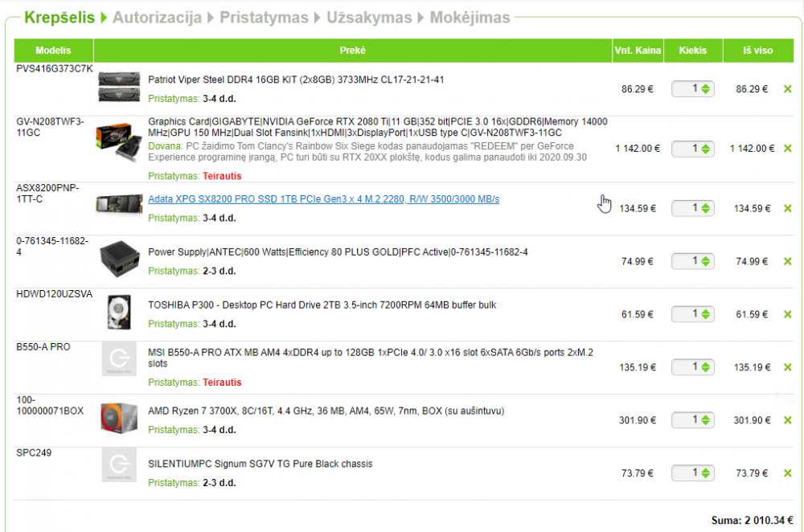Open the Graphics Card GIGABYTE RTX 2080 Ti title
This screenshot has width=804, height=532.
click(378, 127)
